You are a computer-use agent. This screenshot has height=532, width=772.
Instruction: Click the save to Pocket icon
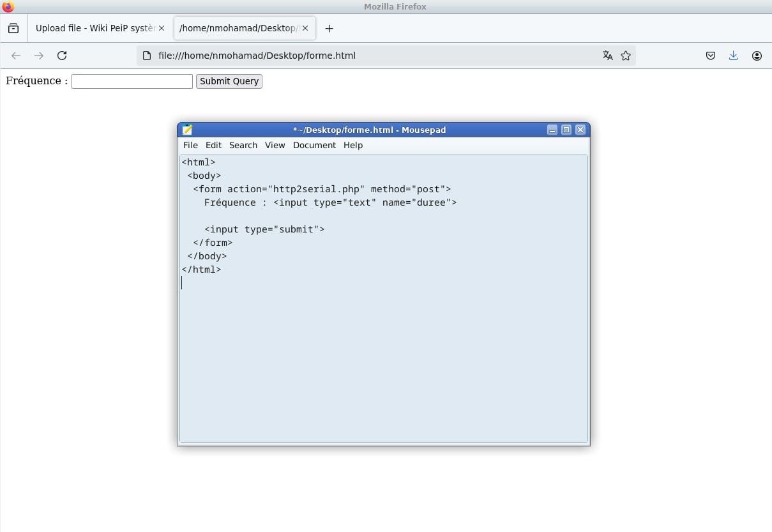pyautogui.click(x=710, y=56)
